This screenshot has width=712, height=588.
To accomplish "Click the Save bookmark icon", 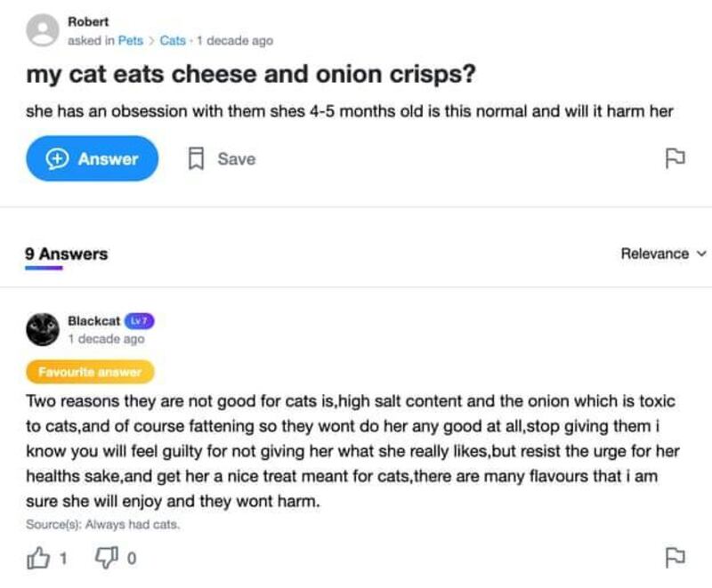I will (196, 158).
